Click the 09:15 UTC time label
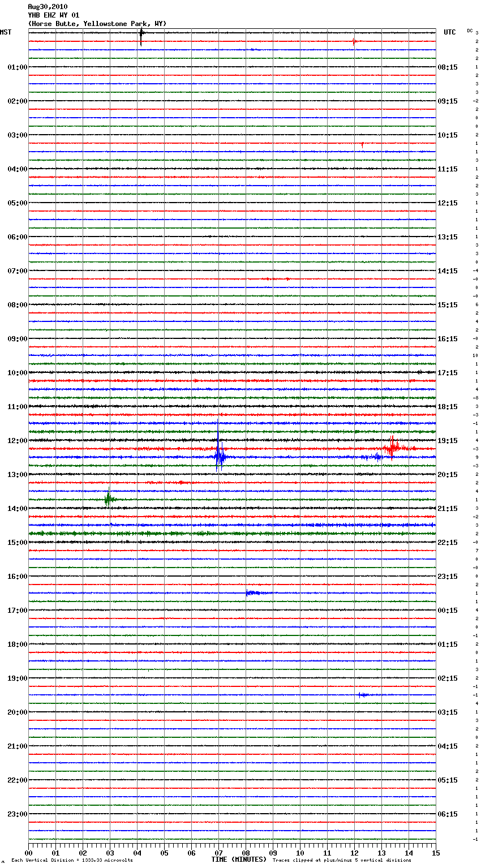Viewport: 481px width, 868px height. pyautogui.click(x=448, y=101)
